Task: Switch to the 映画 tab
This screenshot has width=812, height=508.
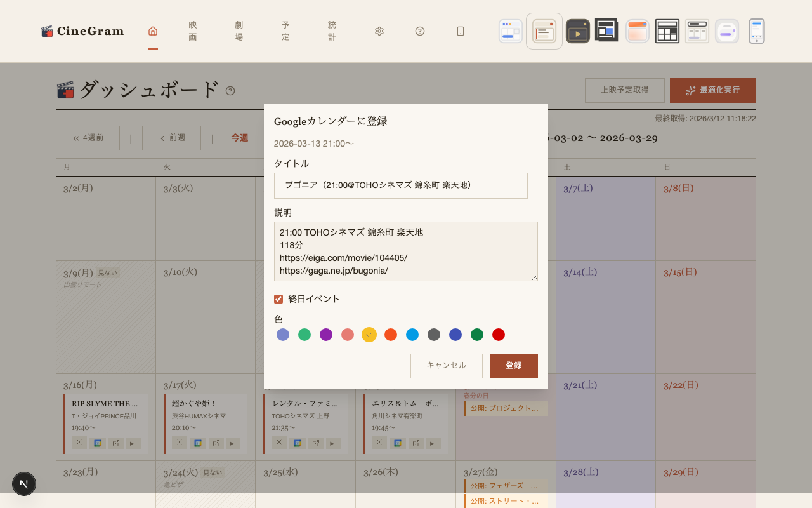Action: click(x=192, y=30)
